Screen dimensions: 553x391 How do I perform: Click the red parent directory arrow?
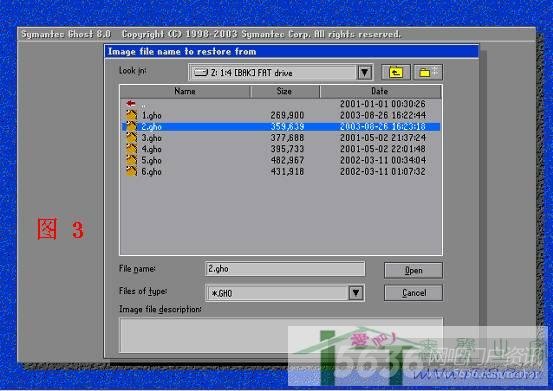pyautogui.click(x=131, y=103)
